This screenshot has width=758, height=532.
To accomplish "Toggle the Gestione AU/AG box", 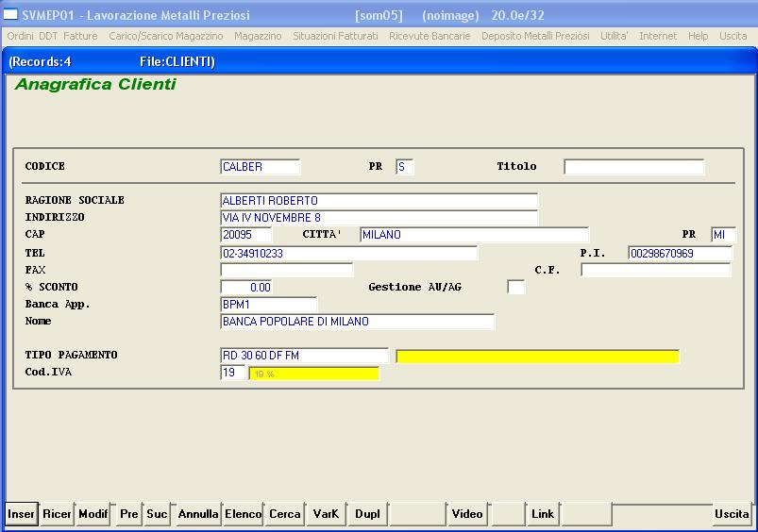I will coord(515,287).
